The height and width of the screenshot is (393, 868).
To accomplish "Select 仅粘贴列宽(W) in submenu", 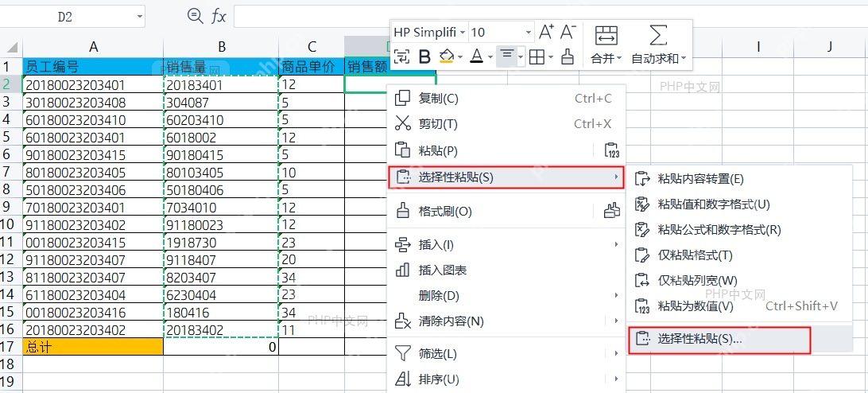I will (x=740, y=281).
